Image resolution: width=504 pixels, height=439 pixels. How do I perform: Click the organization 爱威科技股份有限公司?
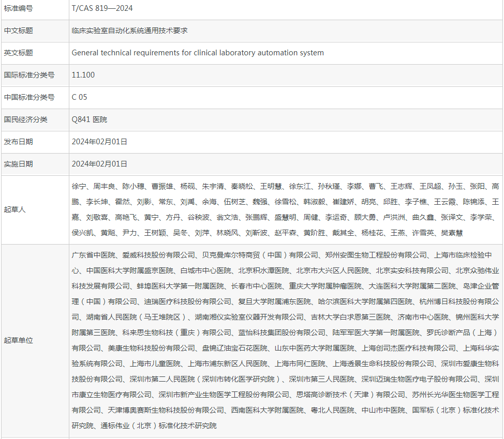coord(158,255)
